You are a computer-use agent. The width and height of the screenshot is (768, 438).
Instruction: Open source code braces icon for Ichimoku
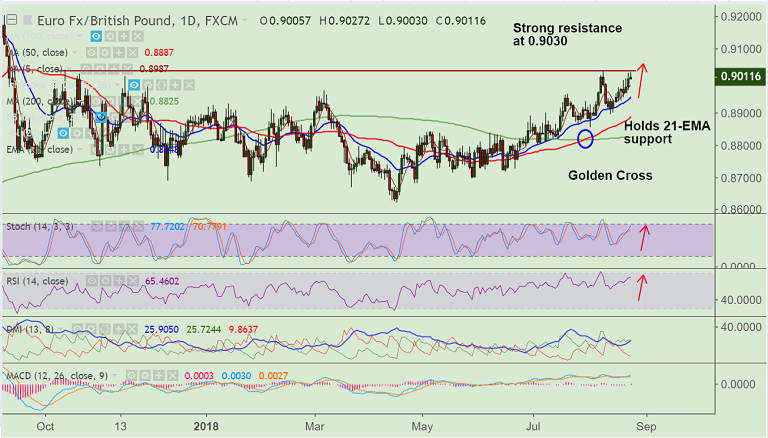[162, 85]
